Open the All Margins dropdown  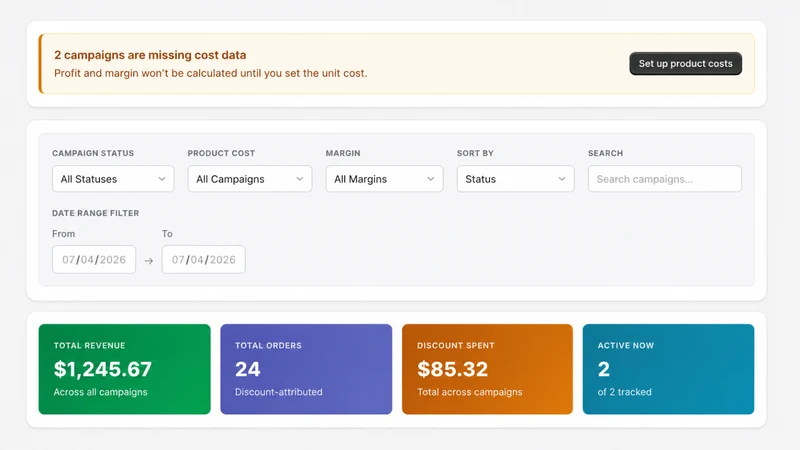(384, 179)
